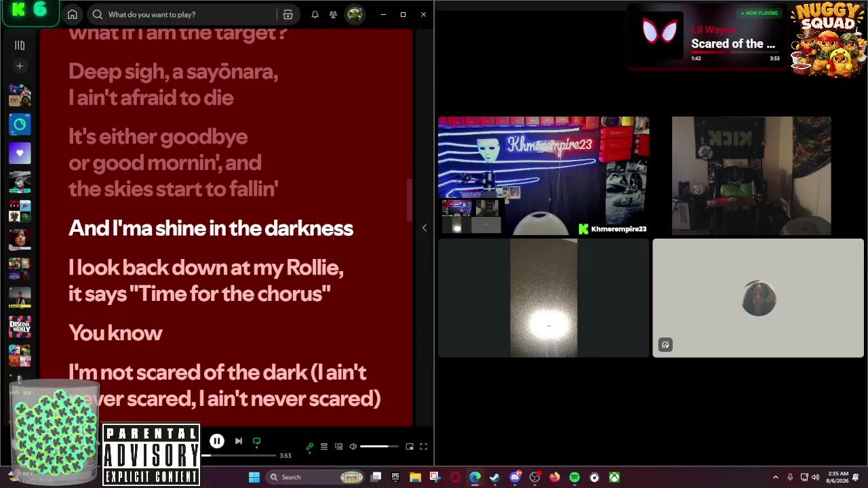Image resolution: width=868 pixels, height=488 pixels.
Task: Show hidden system tray icons
Action: point(776,477)
